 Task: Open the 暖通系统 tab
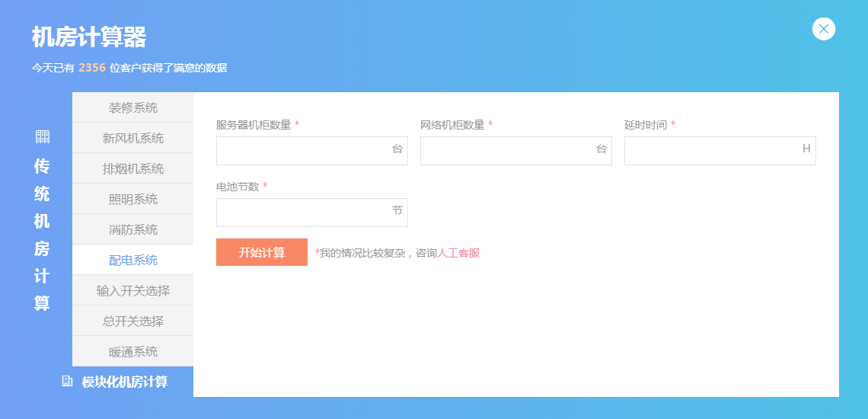[132, 351]
